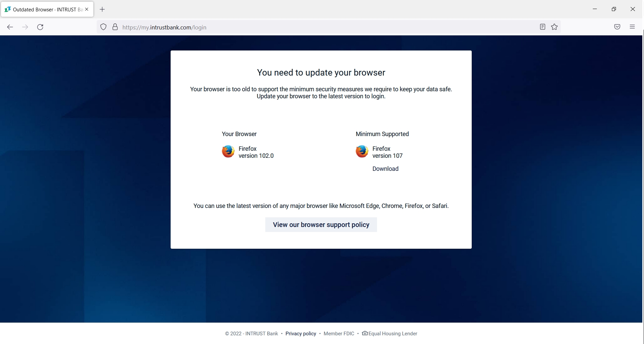Viewport: 644px width, 344px height.
Task: Open the Firefox application menu
Action: pos(632,27)
